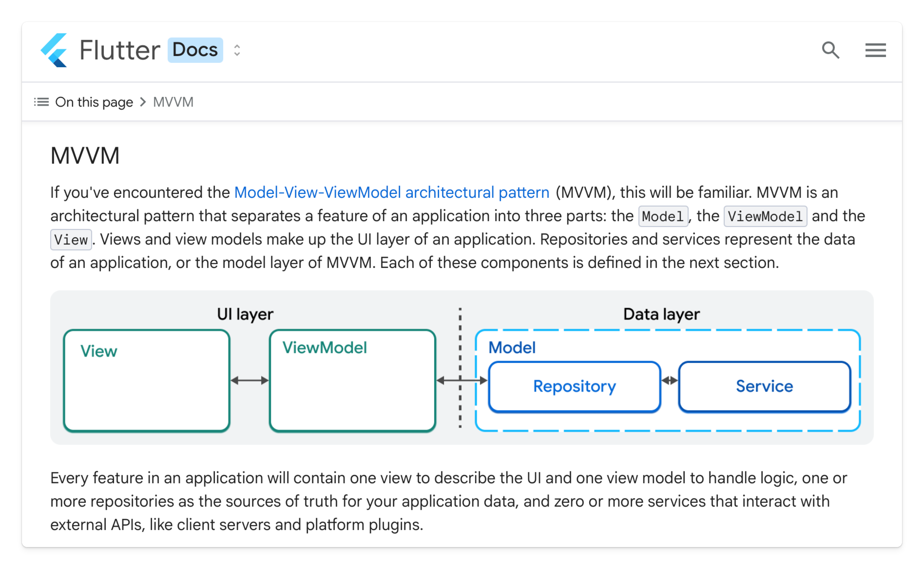924x569 pixels.
Task: Open Model-View-ViewModel architectural pattern link
Action: pos(391,192)
